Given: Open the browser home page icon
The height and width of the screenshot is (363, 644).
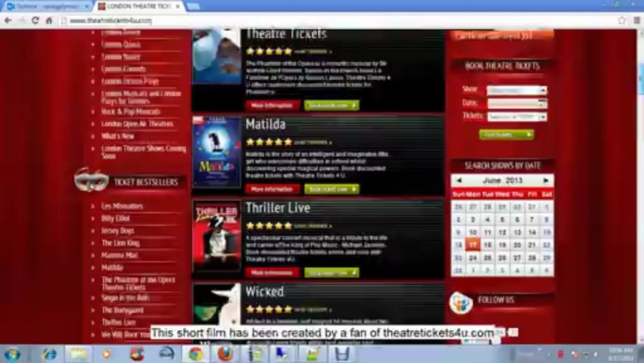Looking at the screenshot, I should 49,21.
